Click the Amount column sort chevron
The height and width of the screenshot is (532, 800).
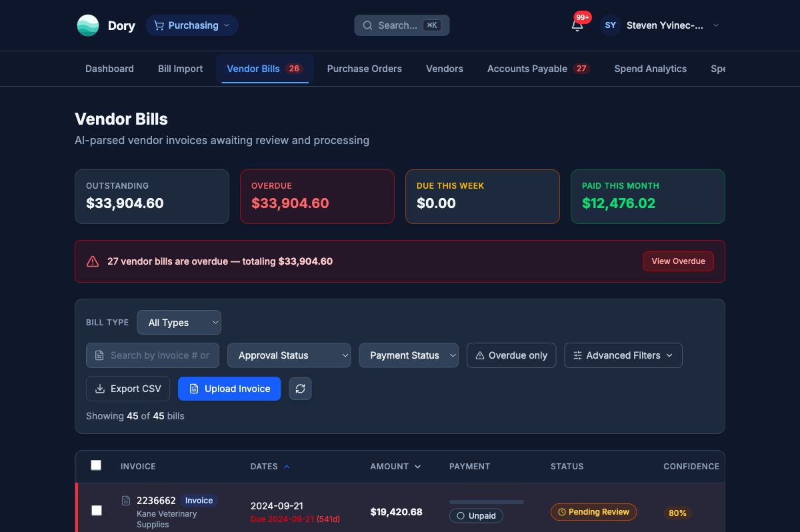click(418, 467)
